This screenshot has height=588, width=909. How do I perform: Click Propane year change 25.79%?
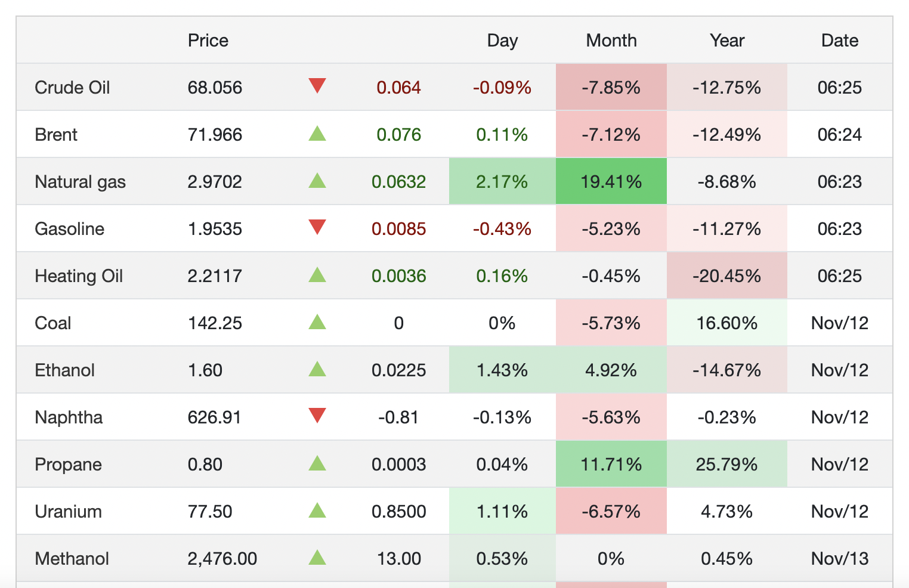point(727,465)
